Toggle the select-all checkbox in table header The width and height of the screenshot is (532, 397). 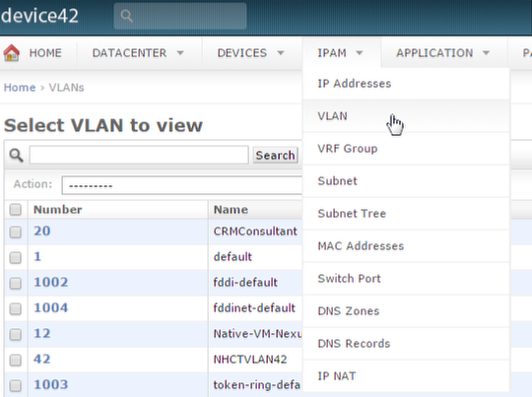pos(15,210)
